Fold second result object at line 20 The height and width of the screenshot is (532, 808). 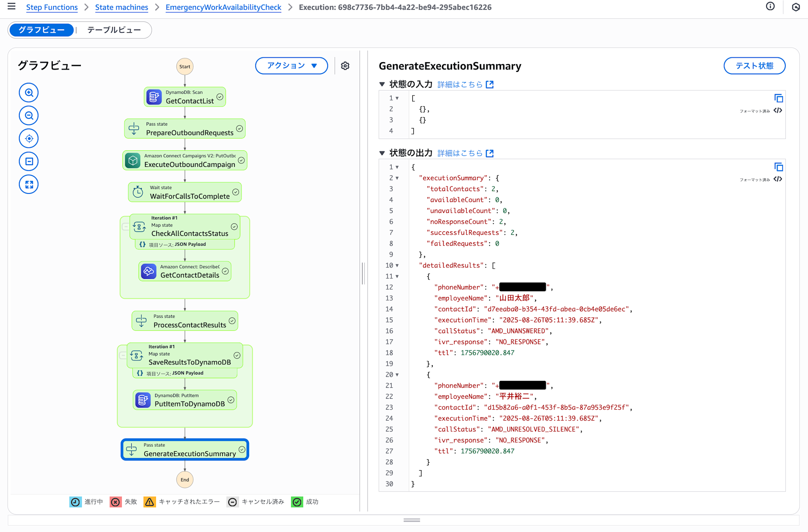[x=397, y=375]
